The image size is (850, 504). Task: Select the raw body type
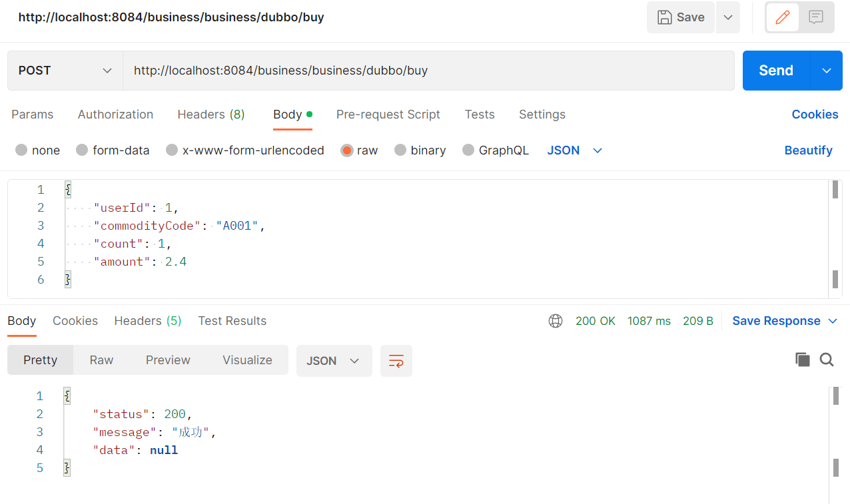point(359,150)
